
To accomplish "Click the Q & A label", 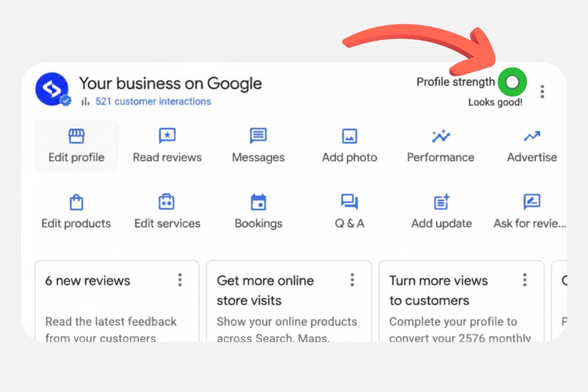I will [x=349, y=223].
